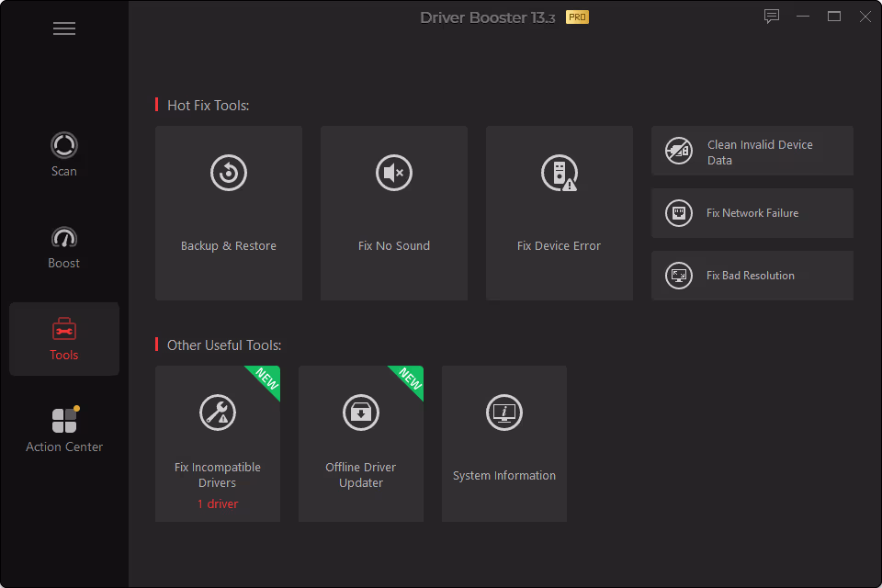This screenshot has height=588, width=882.
Task: Click the feedback message icon
Action: coord(771,16)
